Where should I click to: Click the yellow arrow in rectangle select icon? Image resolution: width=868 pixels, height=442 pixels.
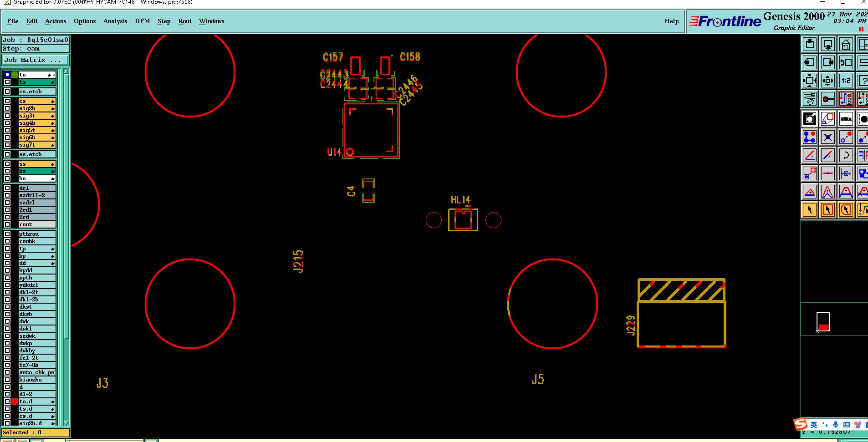coord(828,210)
